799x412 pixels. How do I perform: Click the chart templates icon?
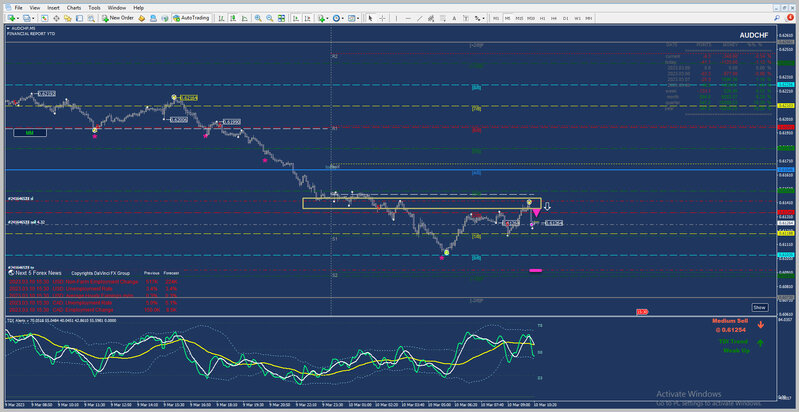click(351, 18)
